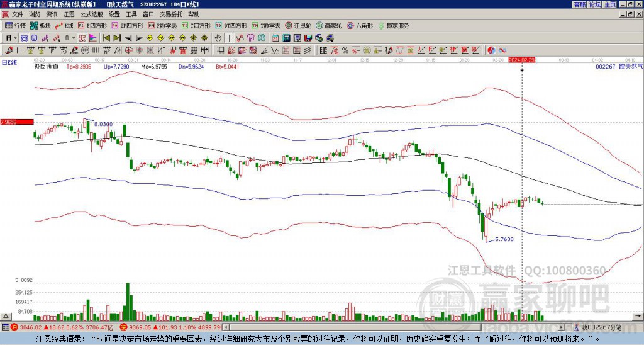Open the T数字表 tool

tap(266, 25)
